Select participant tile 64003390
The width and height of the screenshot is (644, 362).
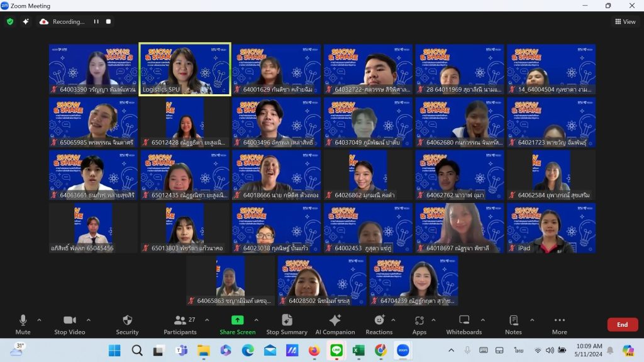point(93,69)
